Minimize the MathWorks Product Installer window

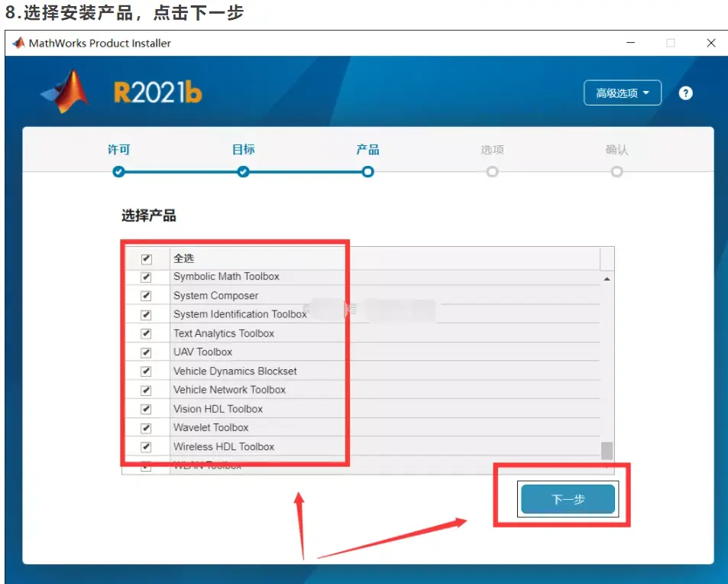click(x=630, y=43)
